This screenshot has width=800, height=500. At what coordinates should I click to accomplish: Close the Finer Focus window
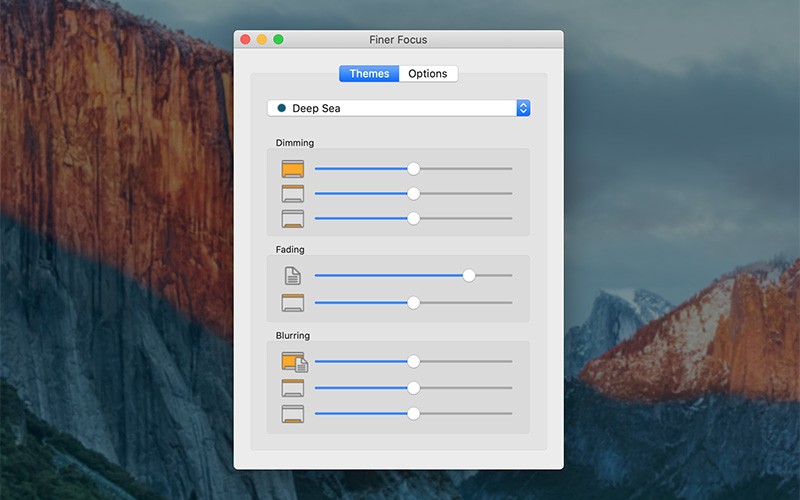245,39
